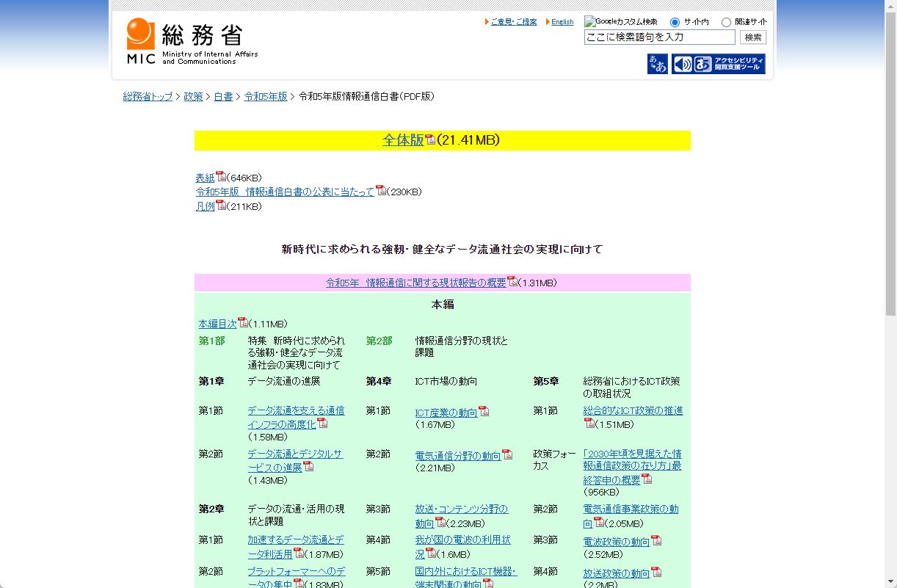The image size is (897, 588).
Task: Open the 白書 breadcrumb link
Action: [x=223, y=96]
